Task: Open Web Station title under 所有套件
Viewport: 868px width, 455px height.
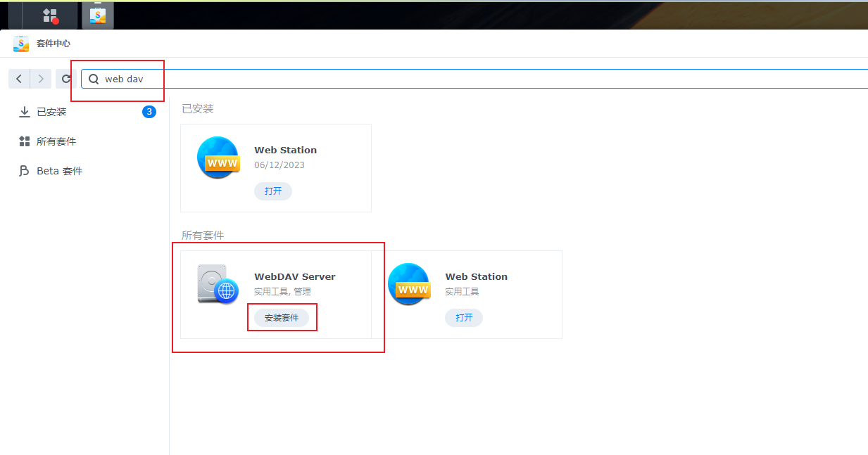Action: tap(477, 276)
